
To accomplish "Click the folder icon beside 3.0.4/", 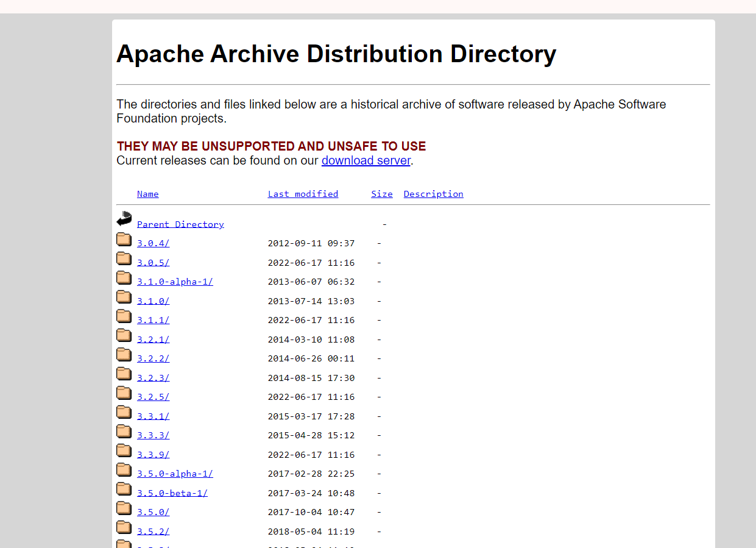I will (124, 239).
